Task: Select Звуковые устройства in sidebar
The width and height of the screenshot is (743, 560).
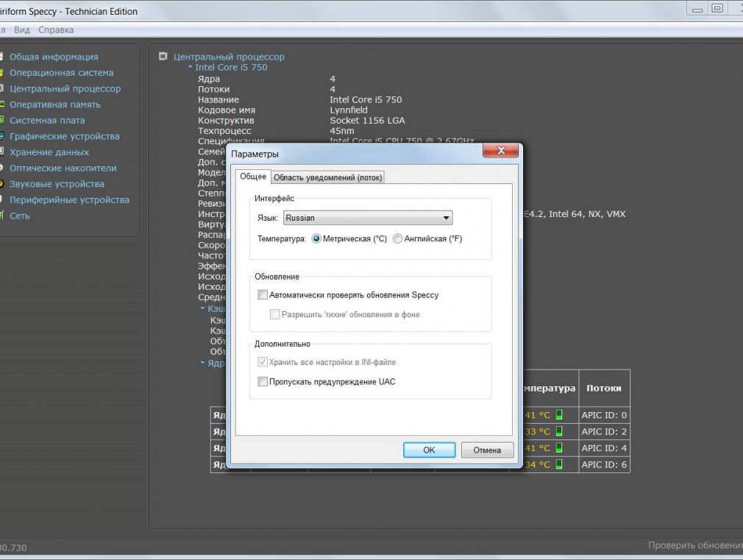Action: point(57,184)
